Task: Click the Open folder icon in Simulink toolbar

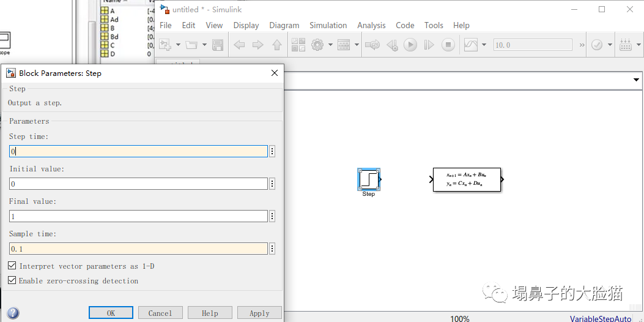Action: click(x=191, y=45)
